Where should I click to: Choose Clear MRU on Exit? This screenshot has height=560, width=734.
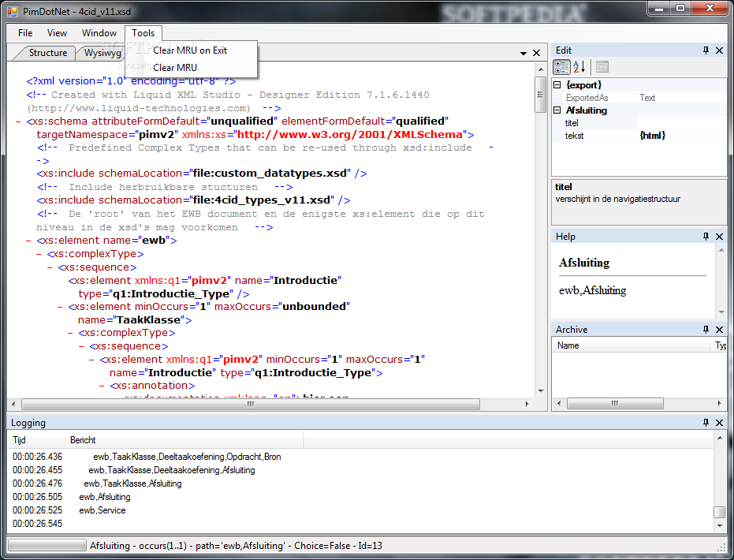pos(190,50)
